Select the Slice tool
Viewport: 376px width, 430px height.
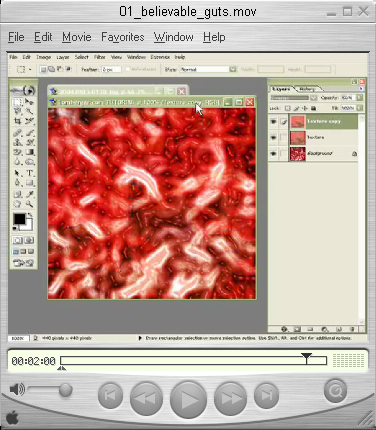[x=29, y=121]
